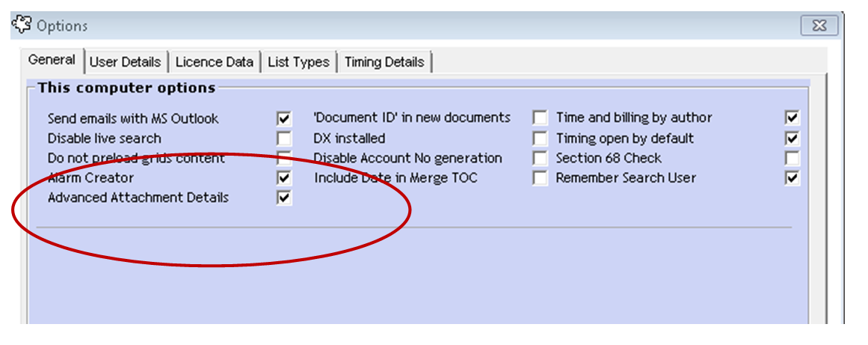Close the Options dialog

(x=819, y=25)
